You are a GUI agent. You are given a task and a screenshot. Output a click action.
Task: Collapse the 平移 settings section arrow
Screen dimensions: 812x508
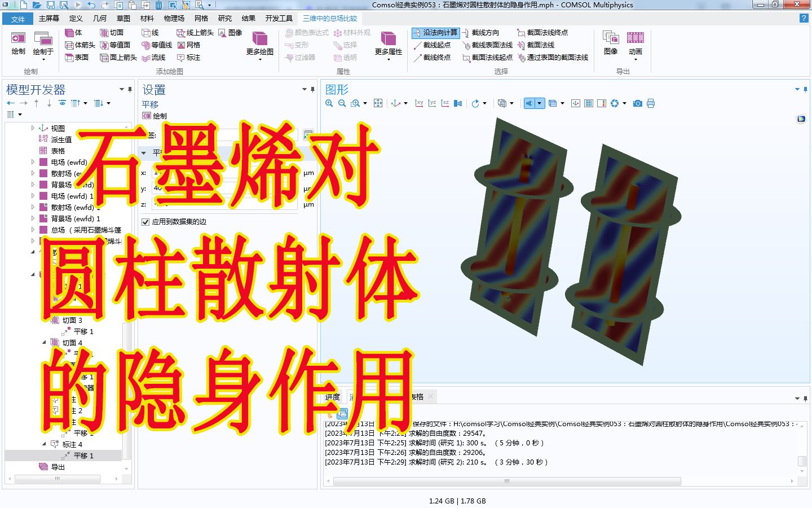[x=143, y=153]
